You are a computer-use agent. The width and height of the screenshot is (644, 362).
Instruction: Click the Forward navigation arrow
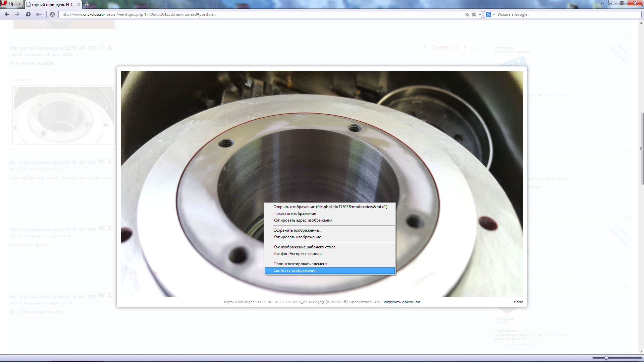17,14
